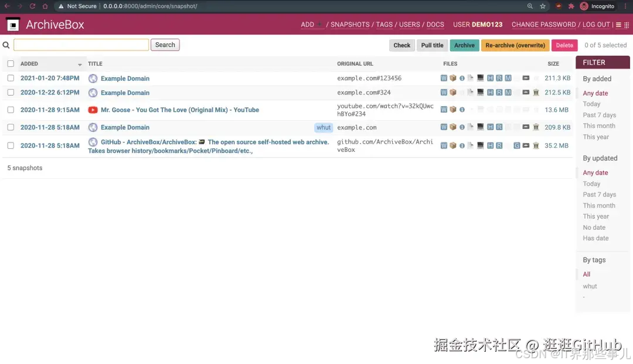Screen dimensions: 633x364
Task: Open info headers icon in YouTube row
Action: point(462,110)
